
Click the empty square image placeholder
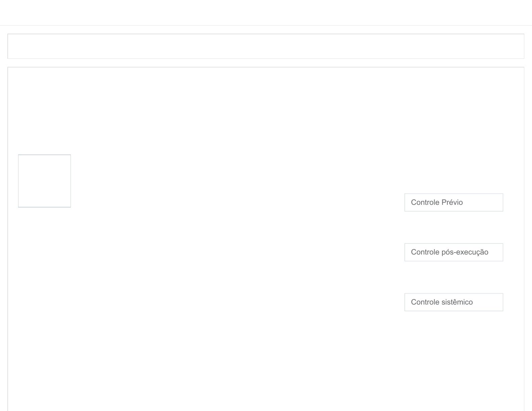click(x=44, y=181)
